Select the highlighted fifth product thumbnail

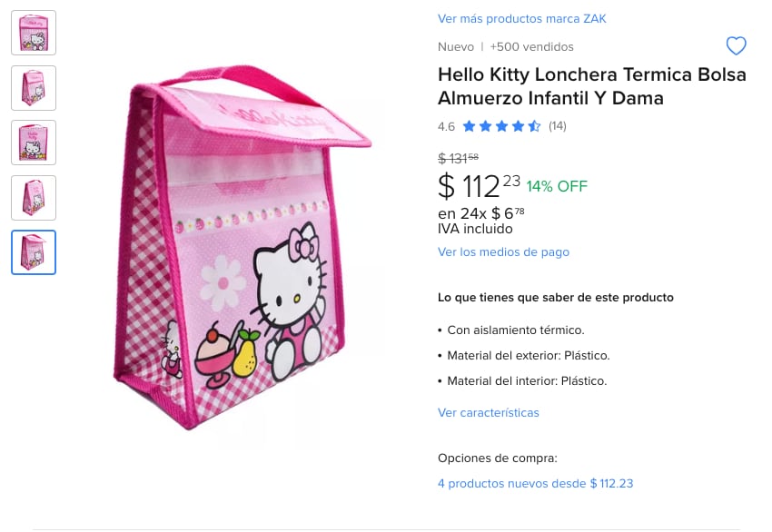[34, 252]
